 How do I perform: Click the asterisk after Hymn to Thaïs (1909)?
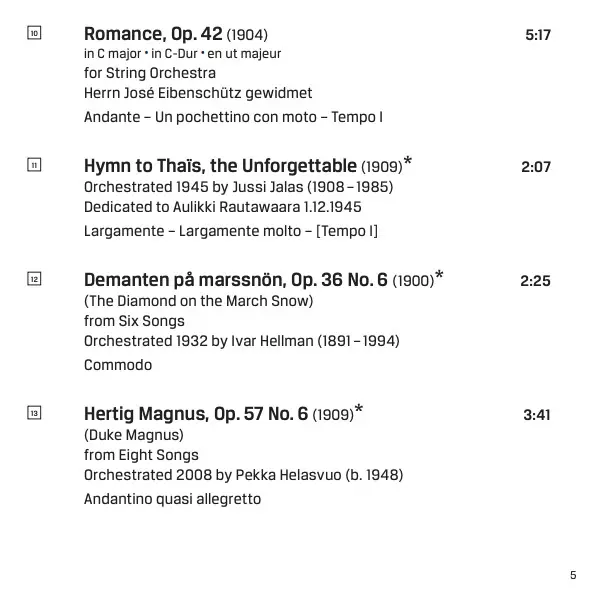coord(407,162)
